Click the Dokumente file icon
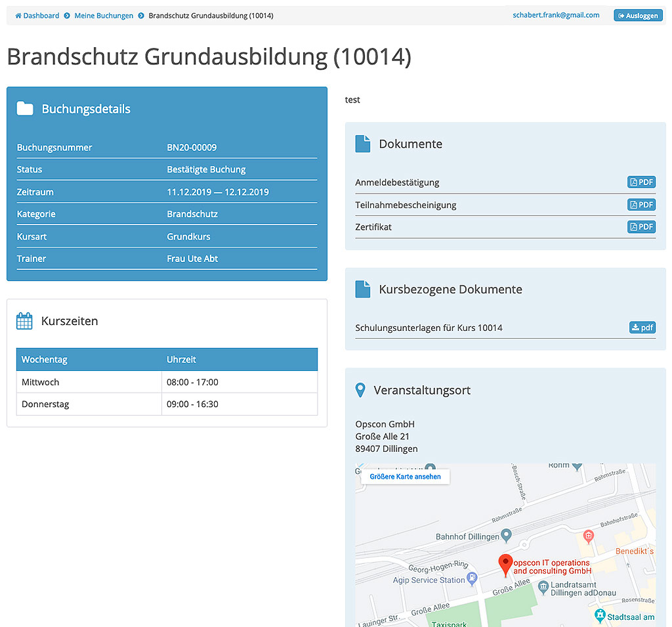This screenshot has width=672, height=627. 362,144
